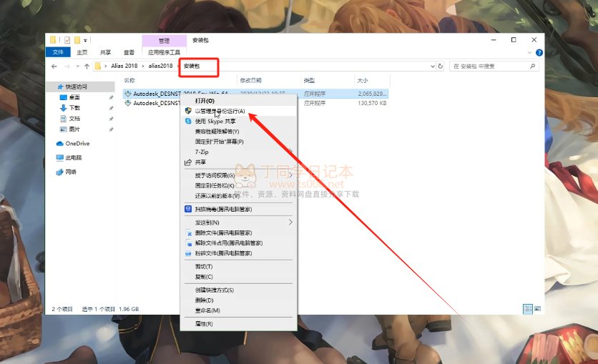The width and height of the screenshot is (598, 364).
Task: Click the 解除文件占用(腾讯电脑管家) icon
Action: (x=188, y=243)
